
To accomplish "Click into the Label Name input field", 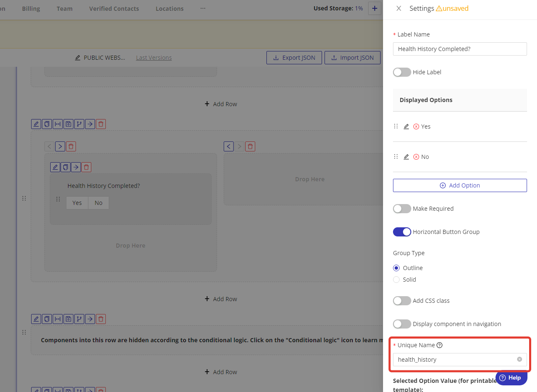I will pyautogui.click(x=460, y=49).
